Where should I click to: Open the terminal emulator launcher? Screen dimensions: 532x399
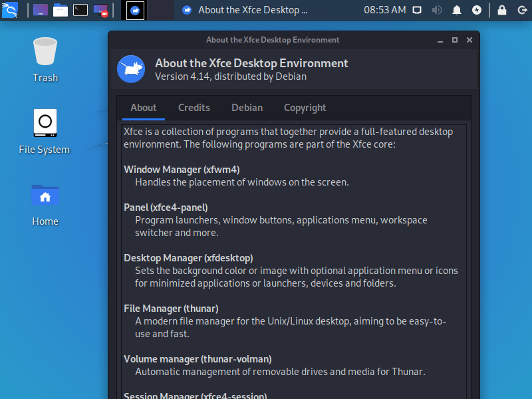80,10
